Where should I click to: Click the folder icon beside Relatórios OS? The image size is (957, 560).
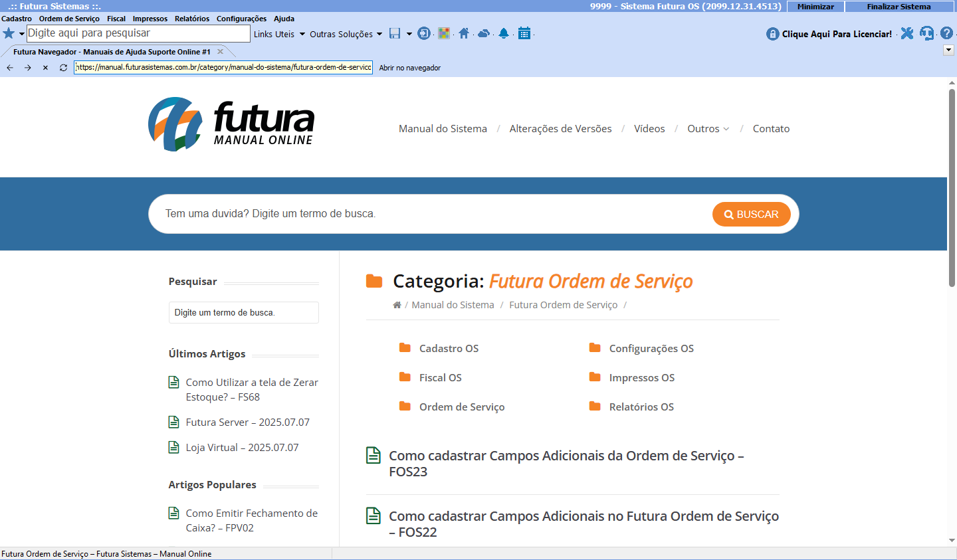pyautogui.click(x=595, y=406)
